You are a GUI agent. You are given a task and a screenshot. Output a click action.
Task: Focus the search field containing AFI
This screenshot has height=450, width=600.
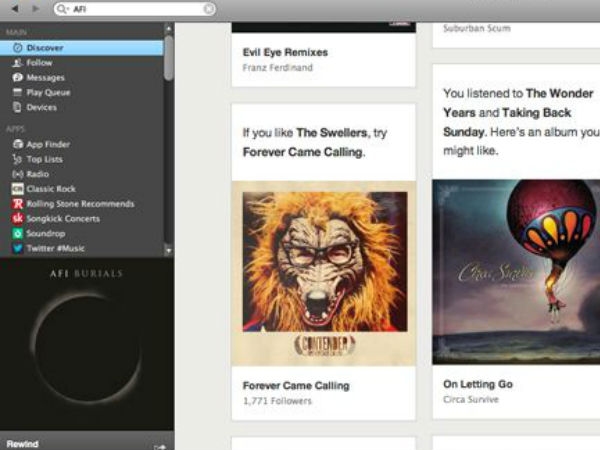pos(135,9)
